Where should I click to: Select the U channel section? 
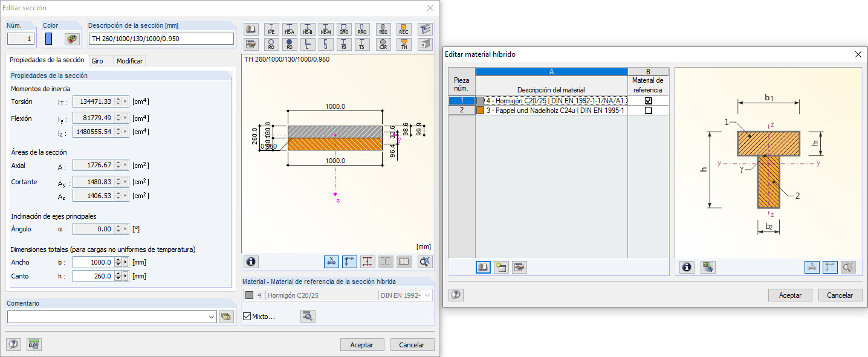tap(326, 44)
